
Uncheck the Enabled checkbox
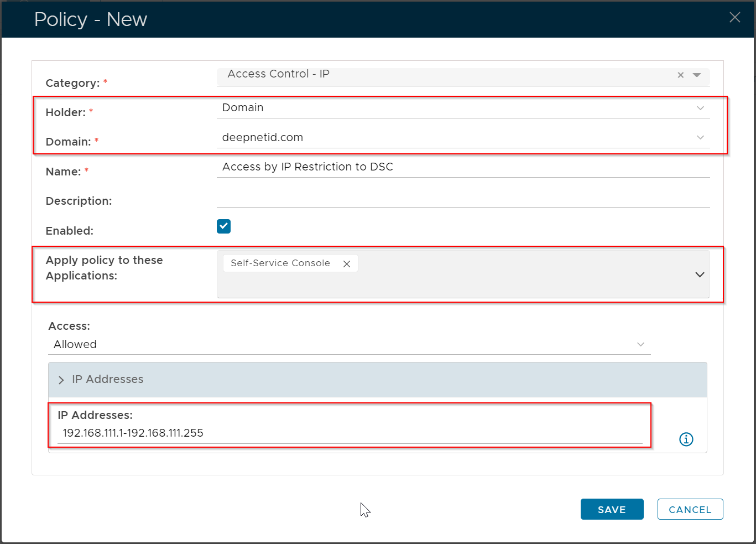click(x=224, y=226)
